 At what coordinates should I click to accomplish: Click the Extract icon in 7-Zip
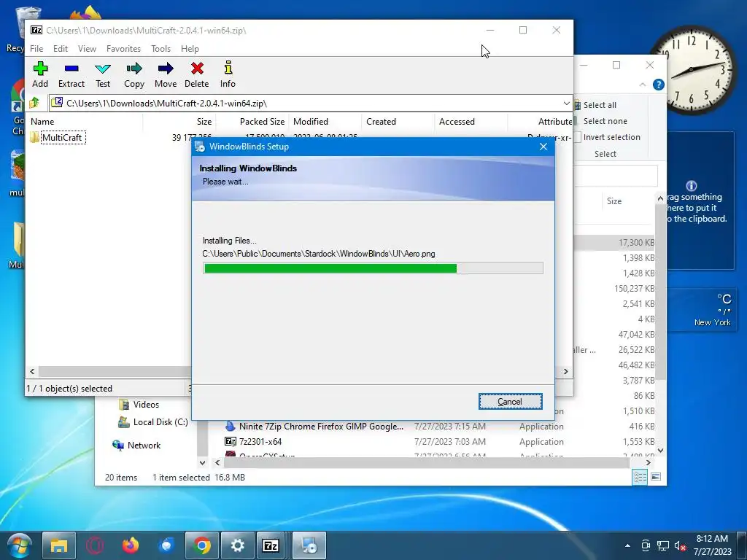pyautogui.click(x=71, y=74)
